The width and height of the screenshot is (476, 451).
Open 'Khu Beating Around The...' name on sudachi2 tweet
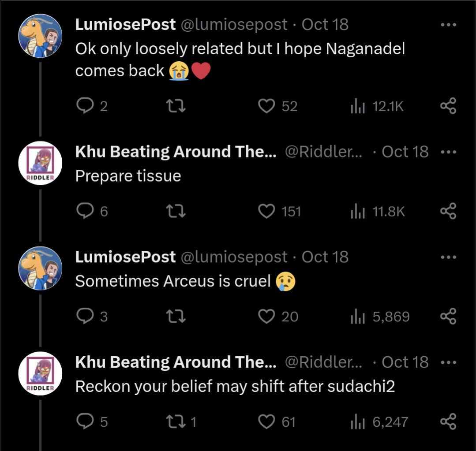click(176, 362)
